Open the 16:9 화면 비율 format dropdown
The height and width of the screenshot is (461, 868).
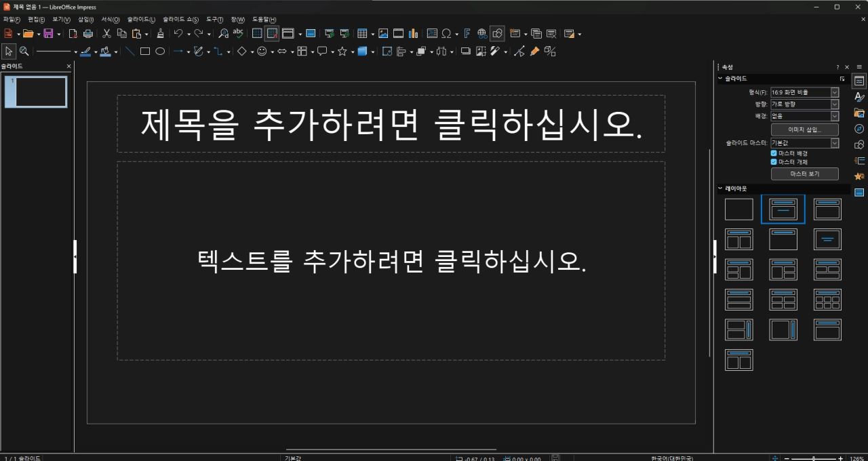[x=835, y=92]
